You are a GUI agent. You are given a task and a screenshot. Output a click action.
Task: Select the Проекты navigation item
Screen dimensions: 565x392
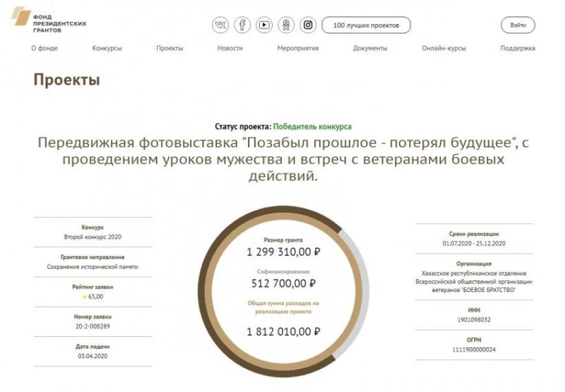click(x=169, y=49)
